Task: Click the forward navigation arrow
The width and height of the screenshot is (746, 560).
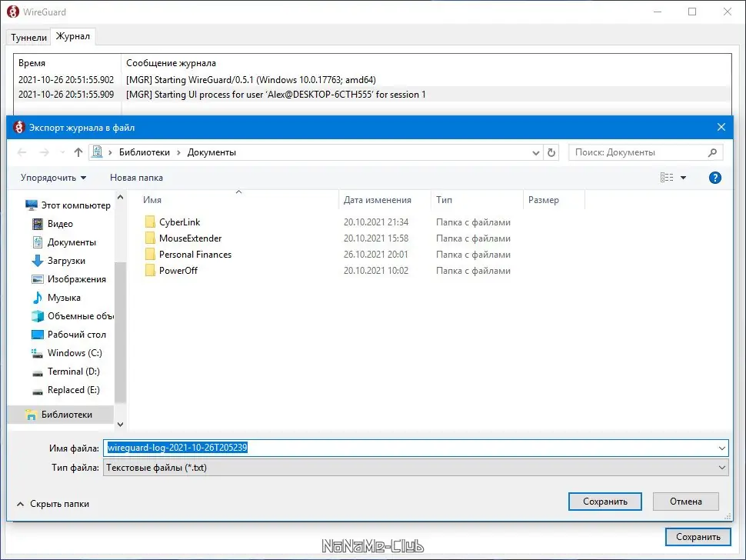Action: coord(44,152)
